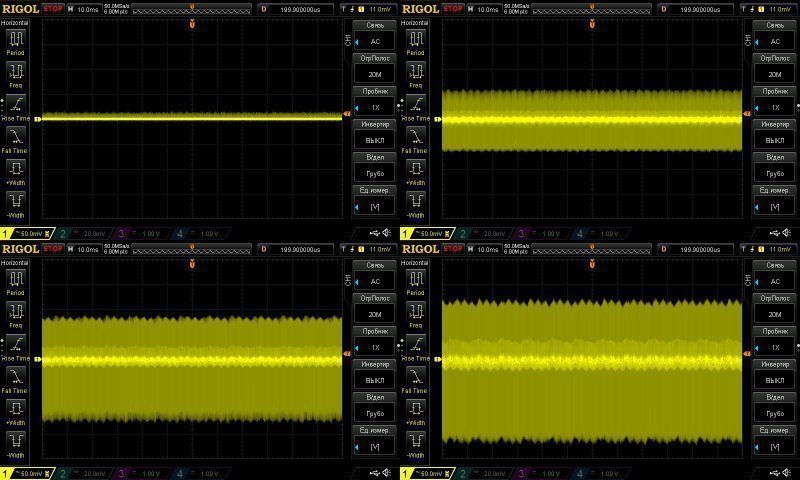Select -Width measurement in top-right scope screen
This screenshot has width=800, height=480.
coord(415,205)
